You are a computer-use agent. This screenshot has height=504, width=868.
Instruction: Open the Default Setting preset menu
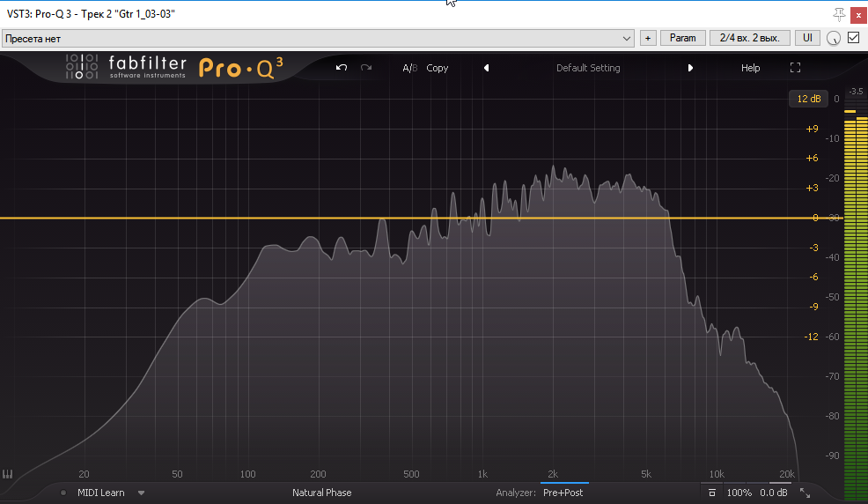tap(588, 68)
